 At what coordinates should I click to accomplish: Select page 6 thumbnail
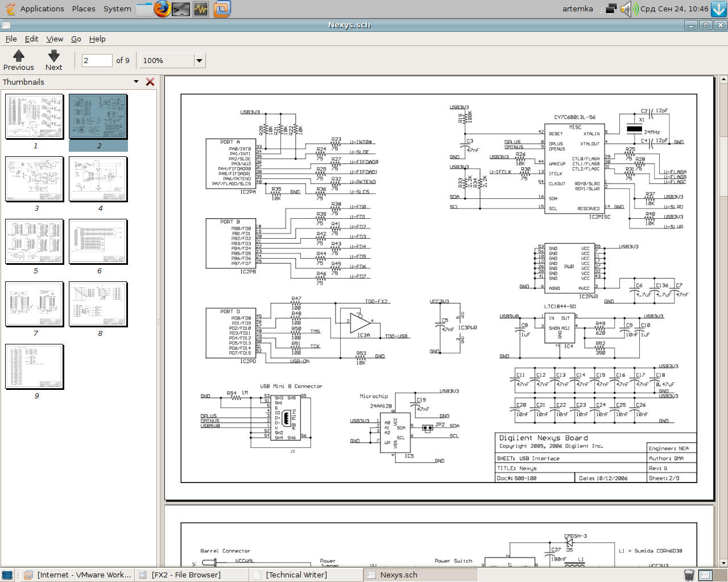[98, 242]
